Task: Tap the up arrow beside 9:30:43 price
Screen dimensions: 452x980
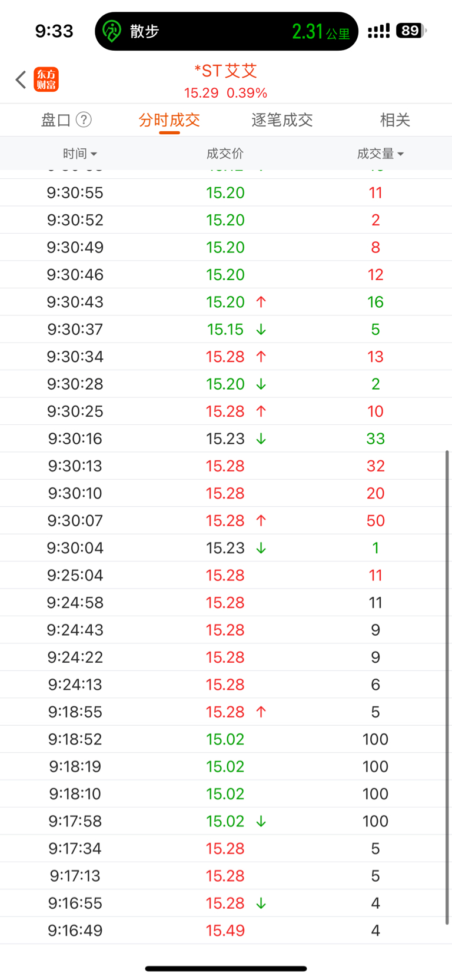Action: click(x=261, y=302)
